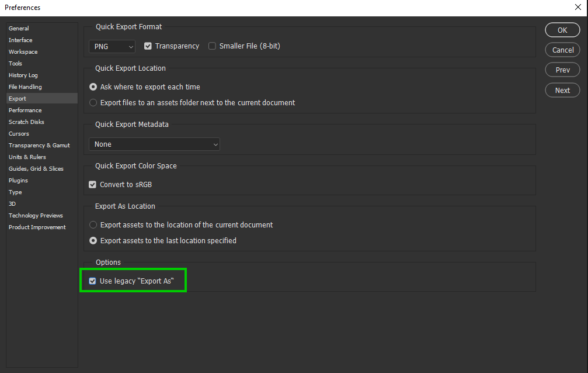Expand the Quick Export Metadata dropdown
588x373 pixels.
(154, 144)
